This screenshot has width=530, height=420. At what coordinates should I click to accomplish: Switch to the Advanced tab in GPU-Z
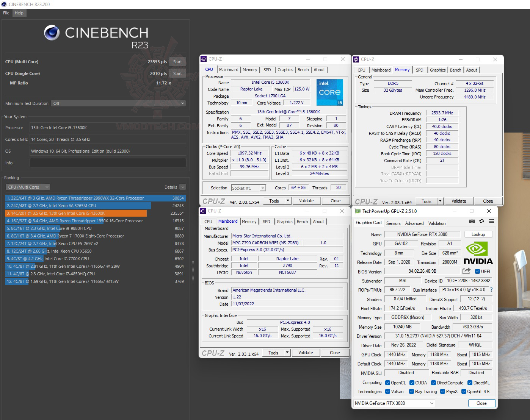414,223
